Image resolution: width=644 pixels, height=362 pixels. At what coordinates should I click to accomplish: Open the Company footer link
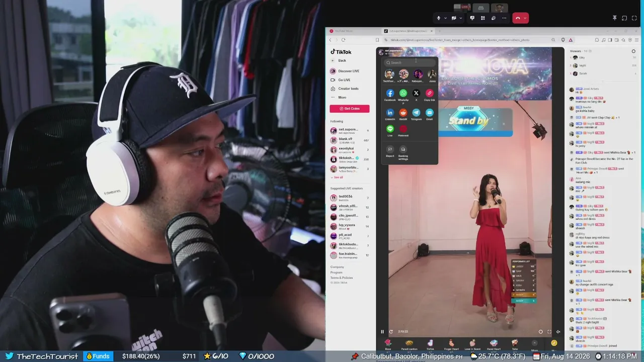coord(337,267)
